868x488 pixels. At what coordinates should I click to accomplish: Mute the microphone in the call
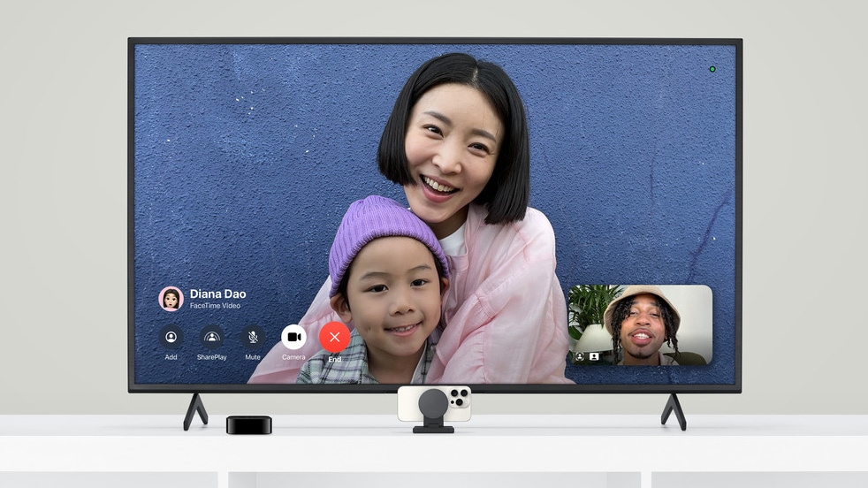253,337
